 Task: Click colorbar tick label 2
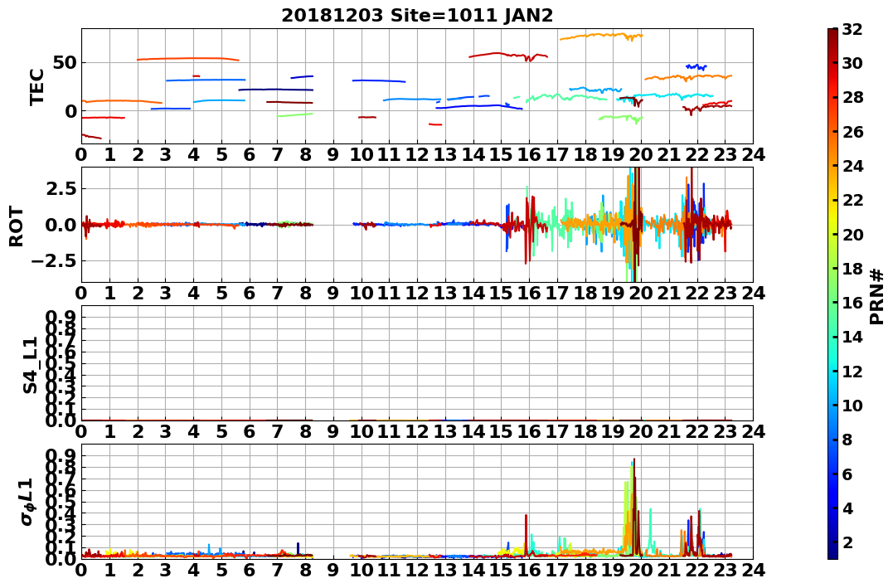click(x=847, y=542)
